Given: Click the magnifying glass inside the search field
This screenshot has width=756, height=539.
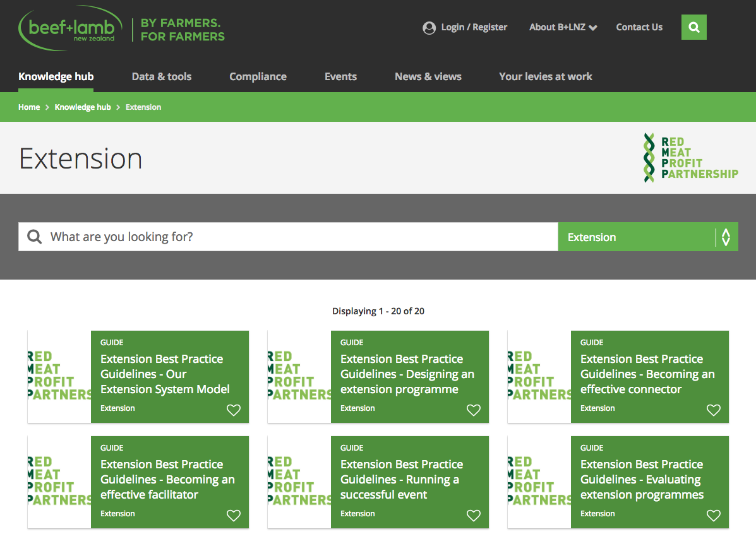Looking at the screenshot, I should coord(34,237).
